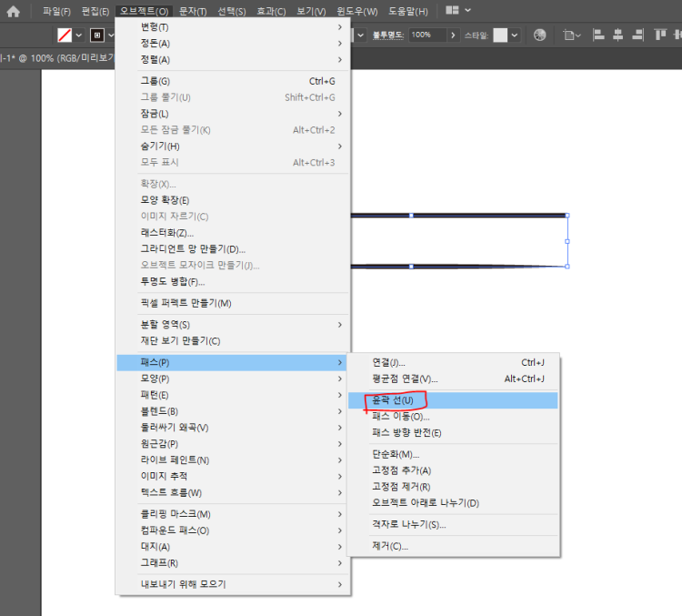The width and height of the screenshot is (682, 616).
Task: Expand the 텍스트 흐름(W) submenu
Action: point(233,492)
